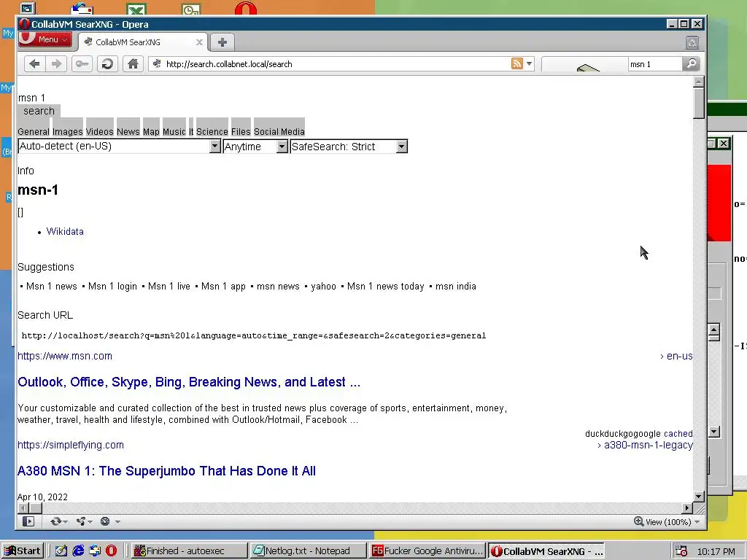
Task: Reload the page with the Reload button
Action: pos(107,64)
